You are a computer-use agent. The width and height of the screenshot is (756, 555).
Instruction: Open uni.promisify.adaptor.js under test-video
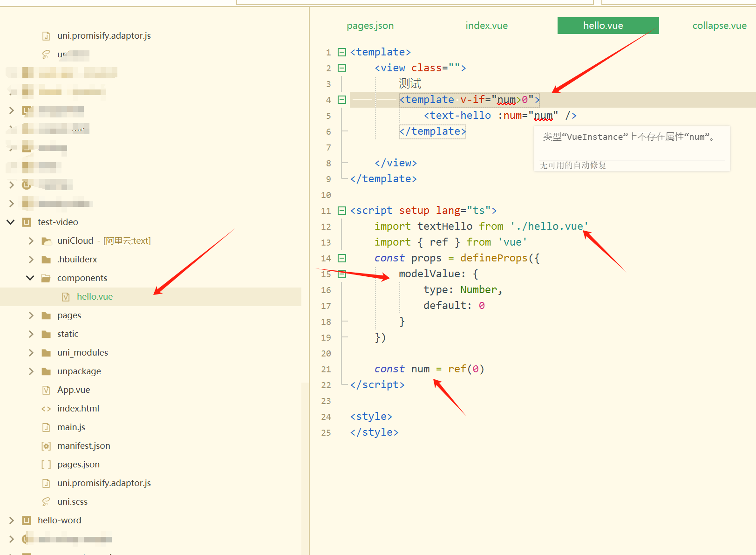pyautogui.click(x=104, y=483)
